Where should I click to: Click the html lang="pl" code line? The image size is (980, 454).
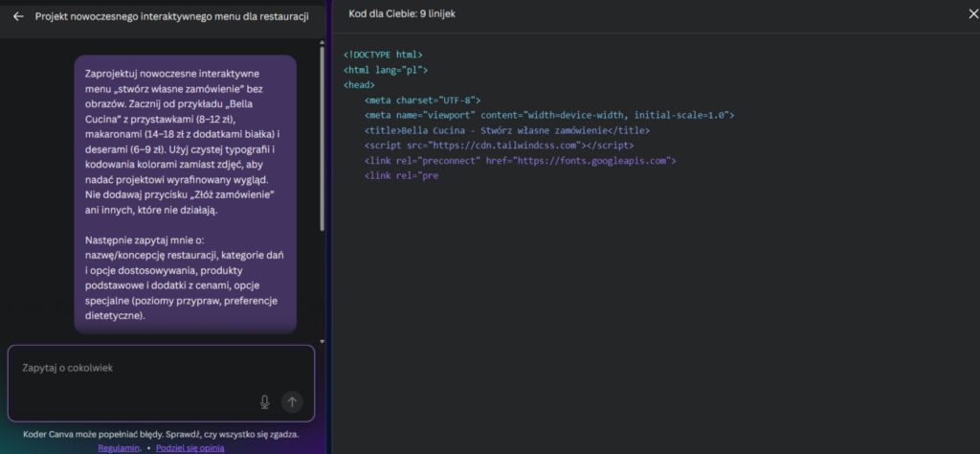click(386, 70)
